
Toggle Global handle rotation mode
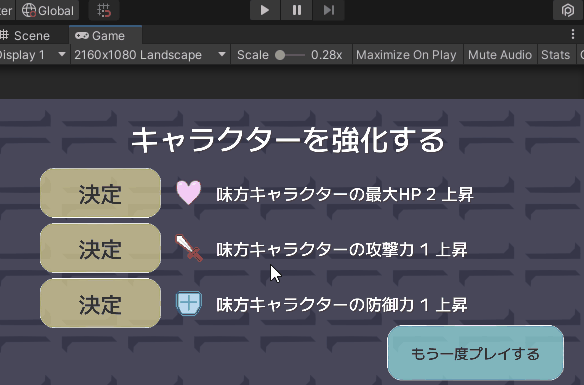[x=48, y=10]
